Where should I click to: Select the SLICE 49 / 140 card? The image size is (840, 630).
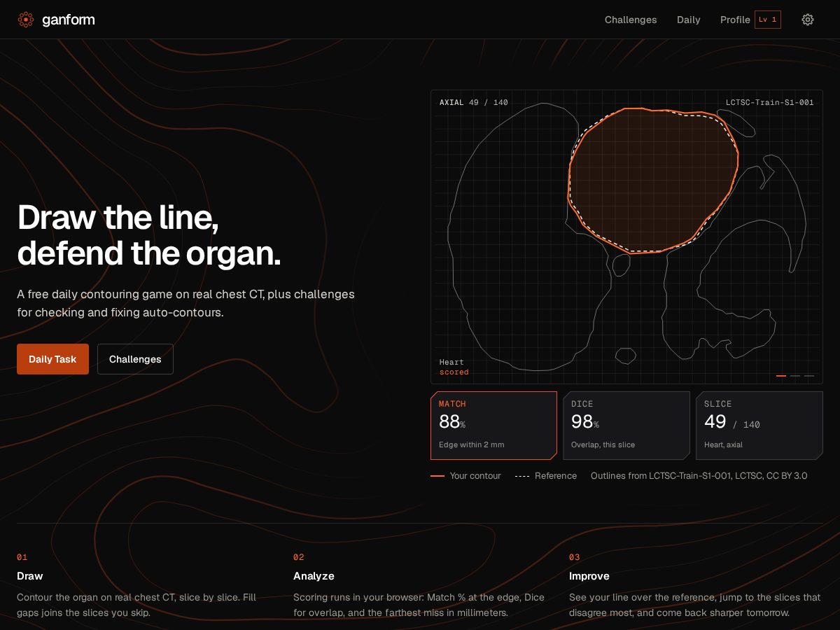759,426
